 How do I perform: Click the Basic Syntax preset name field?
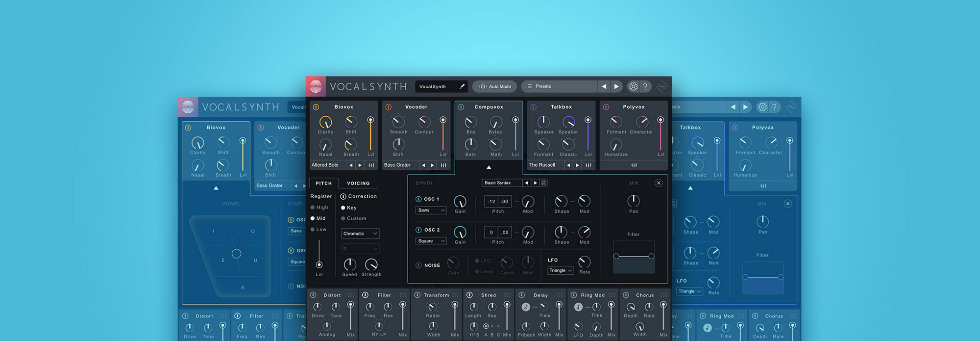[502, 183]
